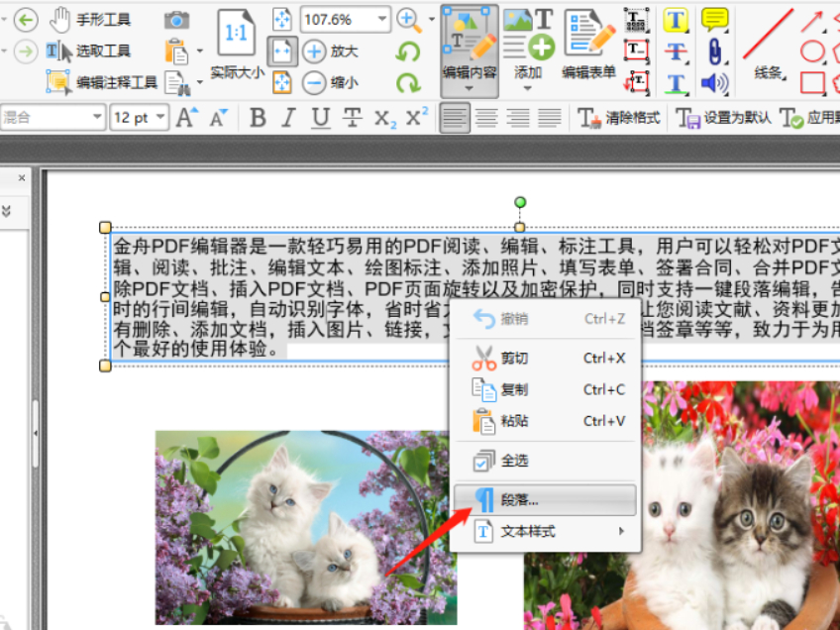This screenshot has height=630, width=840.
Task: Click the red-bordered text box icon
Action: (x=636, y=51)
